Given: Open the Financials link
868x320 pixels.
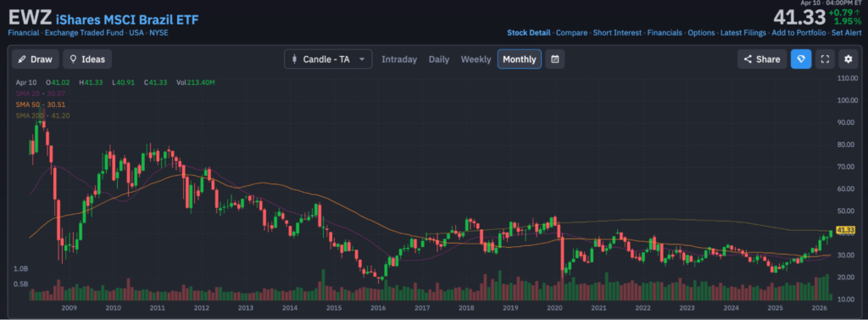Looking at the screenshot, I should coord(665,33).
